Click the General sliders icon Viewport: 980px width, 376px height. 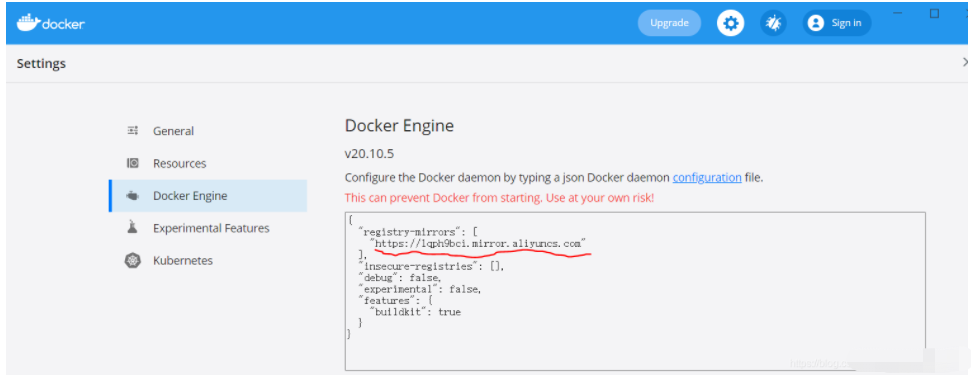[132, 131]
